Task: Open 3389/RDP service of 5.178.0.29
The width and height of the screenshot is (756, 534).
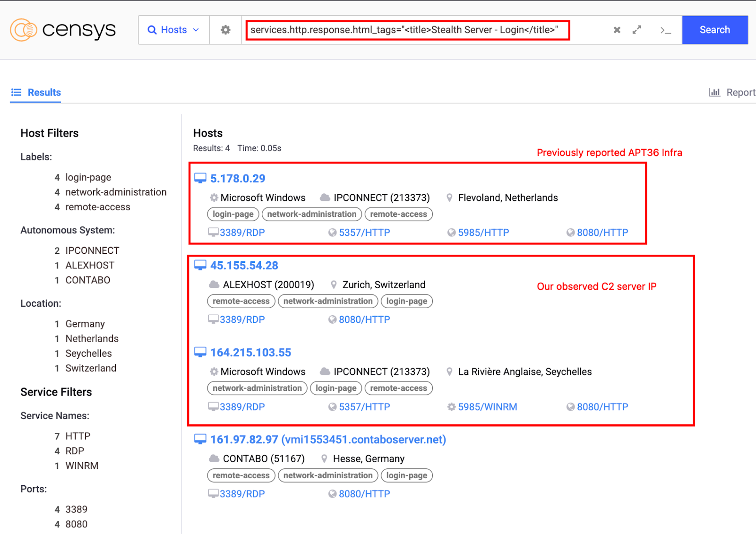Action: click(242, 232)
